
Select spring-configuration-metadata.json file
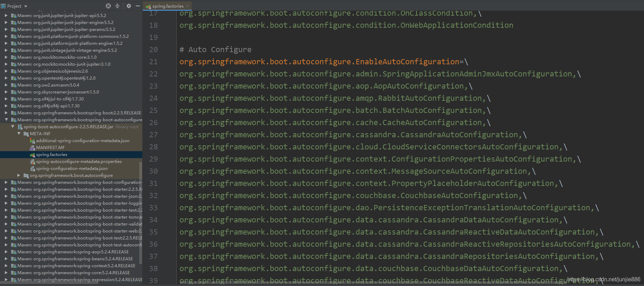click(x=72, y=169)
